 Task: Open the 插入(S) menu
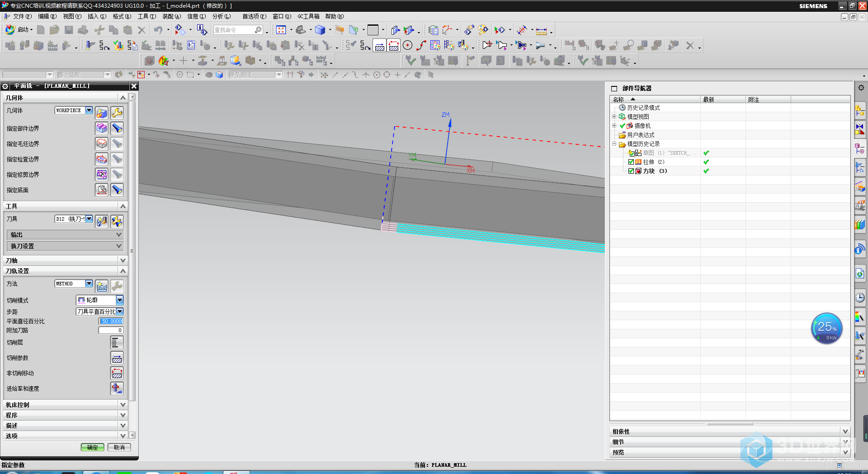(97, 16)
